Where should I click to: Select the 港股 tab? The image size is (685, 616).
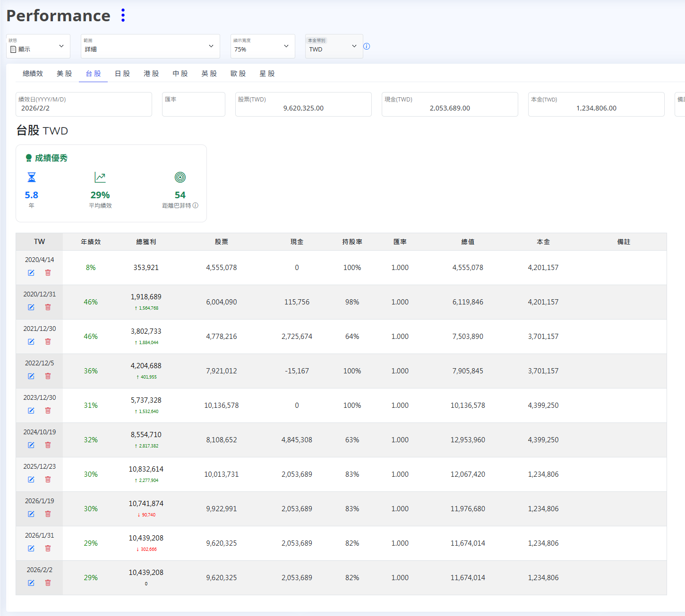tap(151, 74)
